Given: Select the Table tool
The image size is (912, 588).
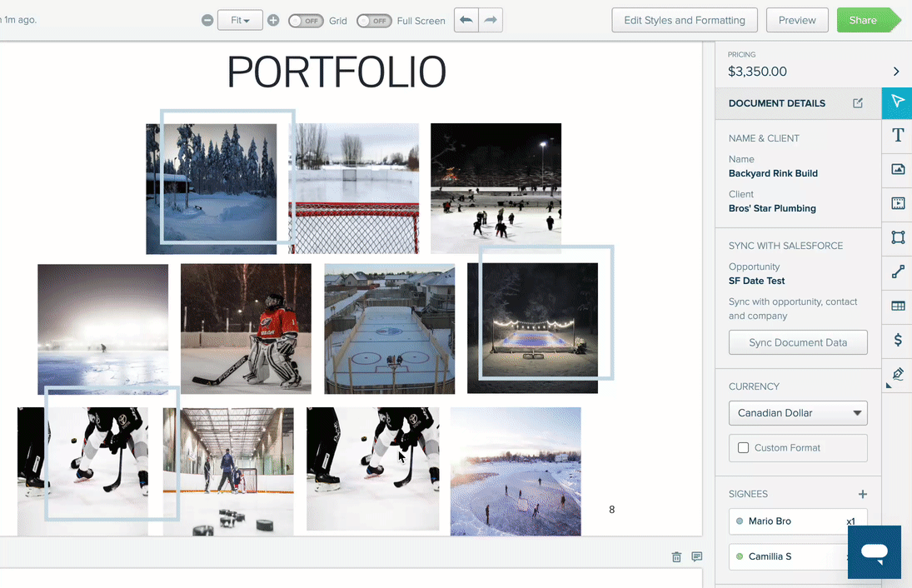Looking at the screenshot, I should 898,306.
